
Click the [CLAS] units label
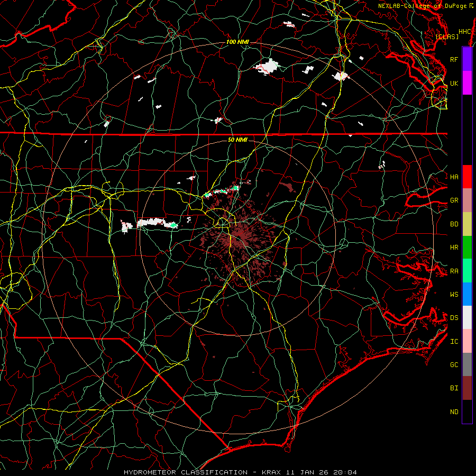click(x=447, y=36)
